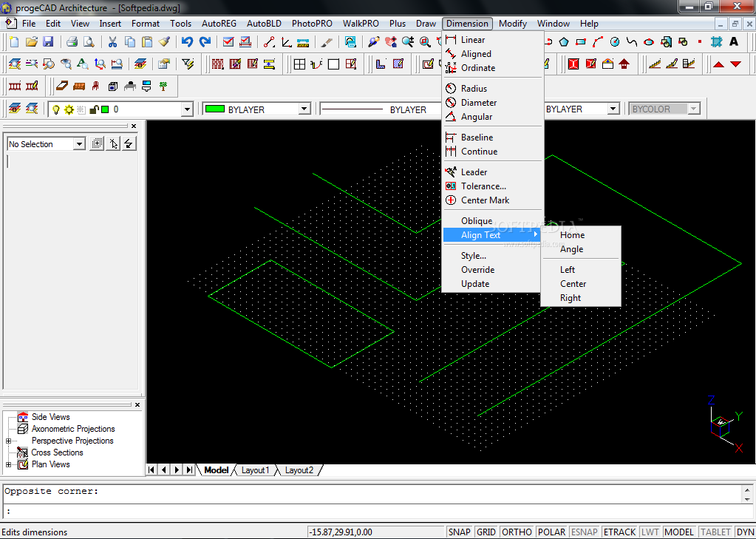Open Print Preview from the toolbar
The image size is (756, 539).
click(x=89, y=42)
